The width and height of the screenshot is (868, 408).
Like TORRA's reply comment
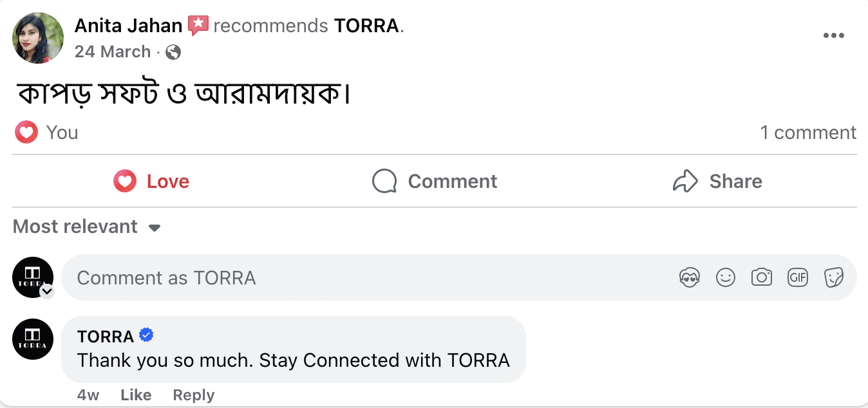(x=136, y=394)
